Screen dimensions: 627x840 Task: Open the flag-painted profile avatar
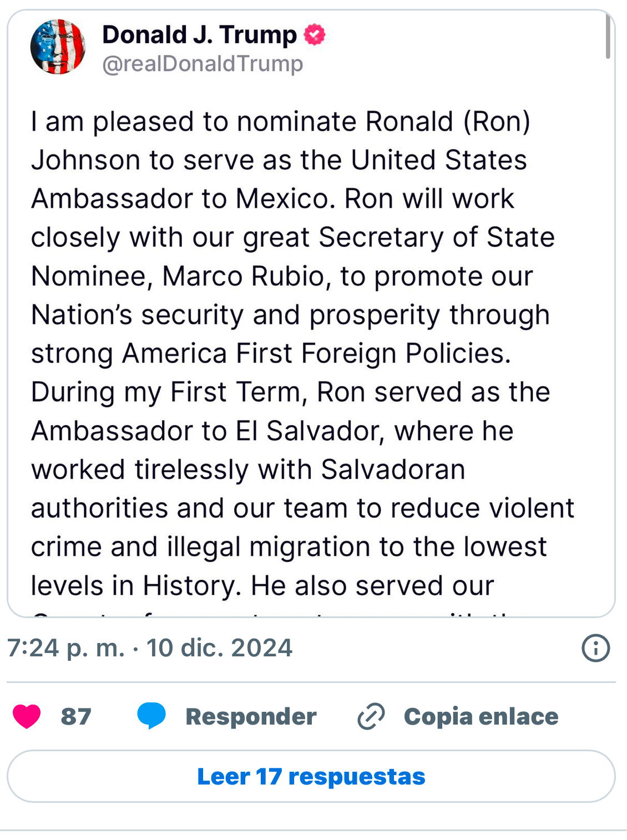[58, 47]
